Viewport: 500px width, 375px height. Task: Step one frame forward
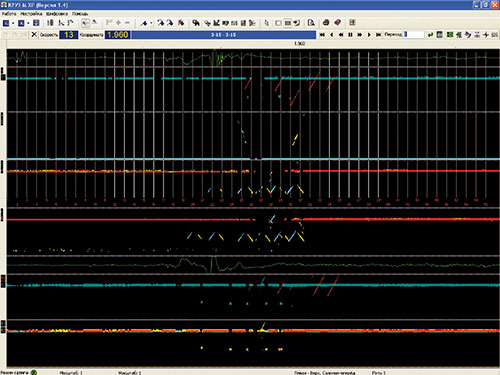click(x=369, y=35)
